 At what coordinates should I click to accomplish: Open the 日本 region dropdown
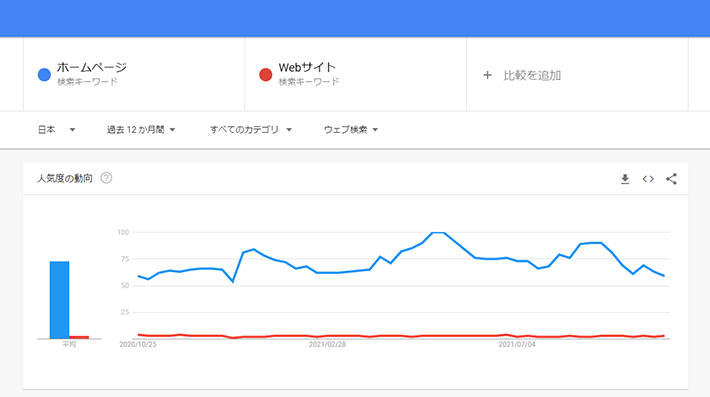(x=56, y=129)
